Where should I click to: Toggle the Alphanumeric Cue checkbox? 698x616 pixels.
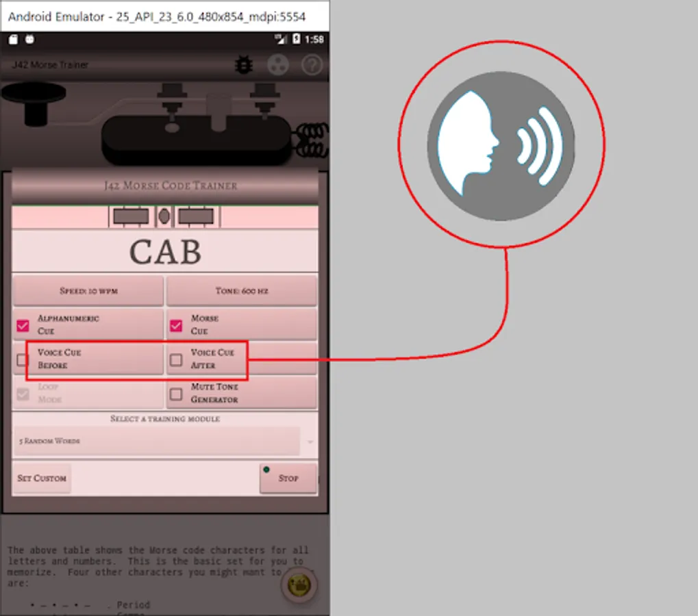(x=23, y=326)
